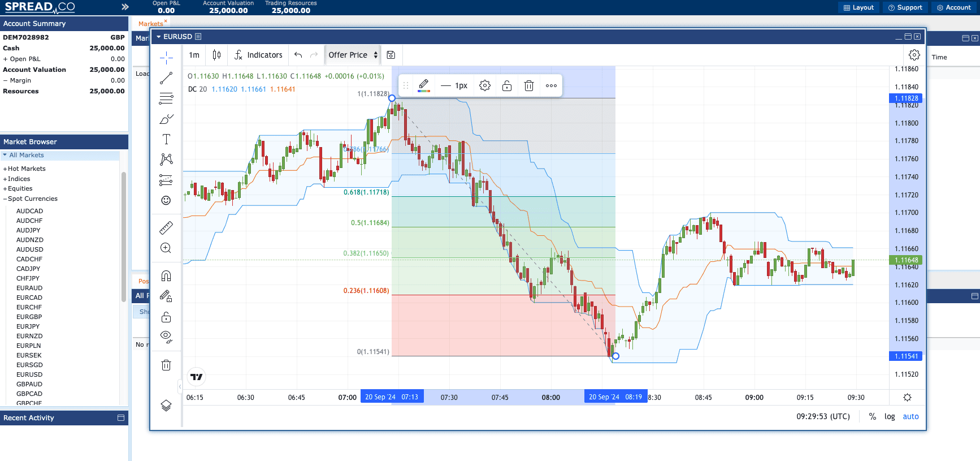Screen dimensions: 980x461
Task: Open the Fibonacci retracement tools
Action: pos(166,98)
